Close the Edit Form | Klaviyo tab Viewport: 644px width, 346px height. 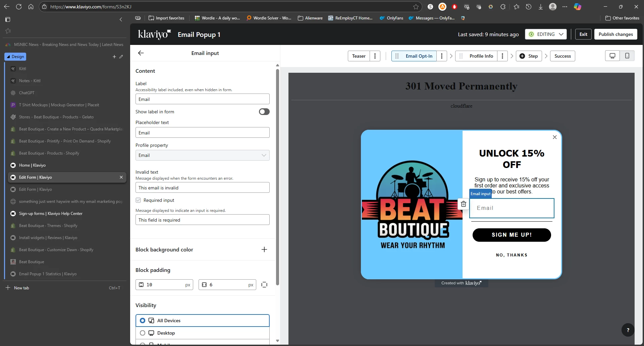tap(121, 177)
